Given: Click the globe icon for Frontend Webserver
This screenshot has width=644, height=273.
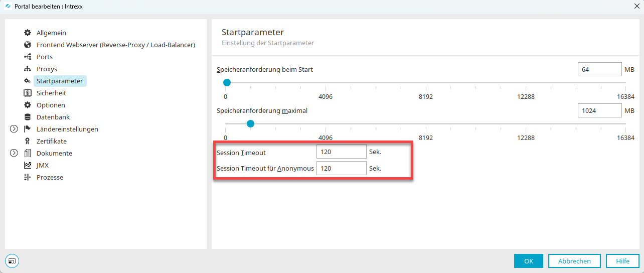Looking at the screenshot, I should 28,45.
